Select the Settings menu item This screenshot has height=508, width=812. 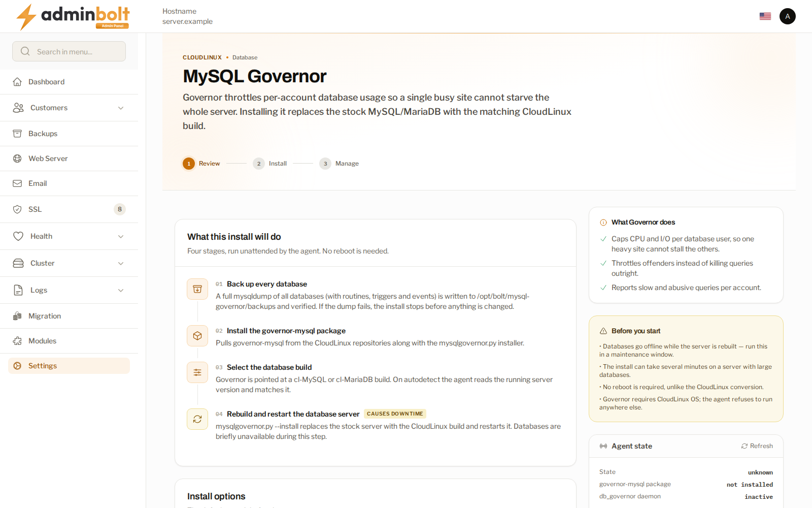pyautogui.click(x=69, y=366)
